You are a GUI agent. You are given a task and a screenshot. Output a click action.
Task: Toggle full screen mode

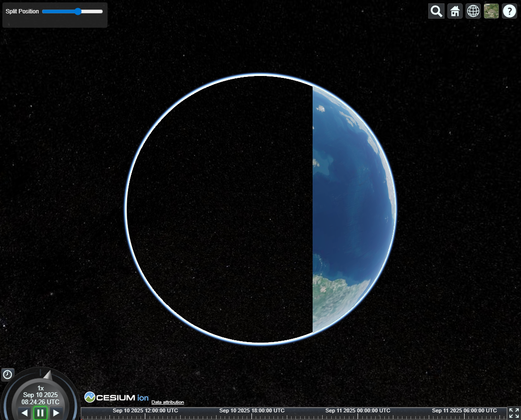(x=514, y=413)
